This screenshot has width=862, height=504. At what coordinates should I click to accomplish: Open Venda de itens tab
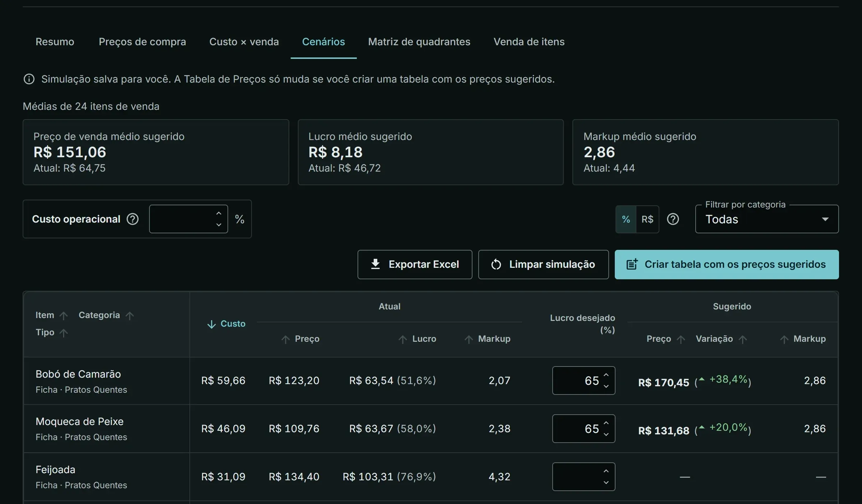529,42
